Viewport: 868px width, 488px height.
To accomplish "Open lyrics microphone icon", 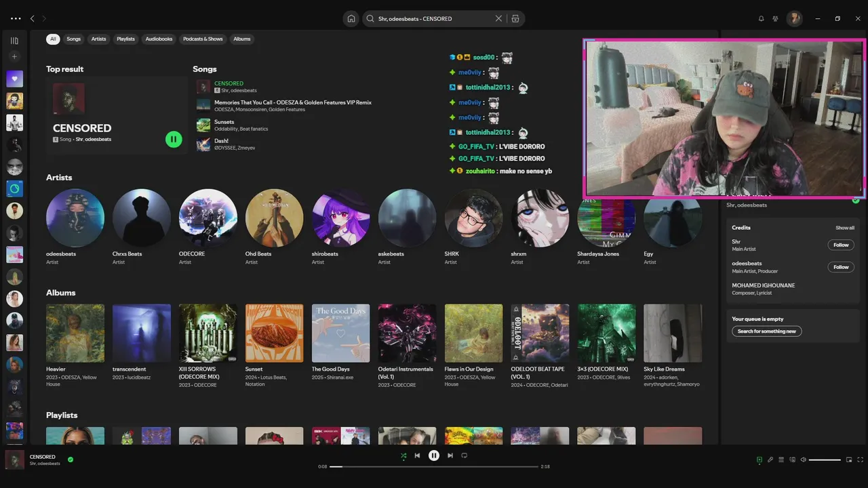I will 770,460.
